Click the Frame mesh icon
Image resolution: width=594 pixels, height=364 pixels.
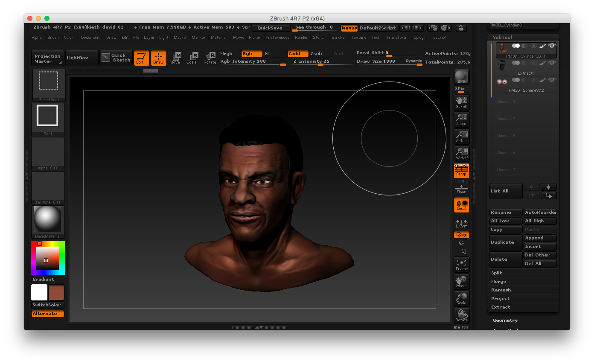tap(461, 264)
